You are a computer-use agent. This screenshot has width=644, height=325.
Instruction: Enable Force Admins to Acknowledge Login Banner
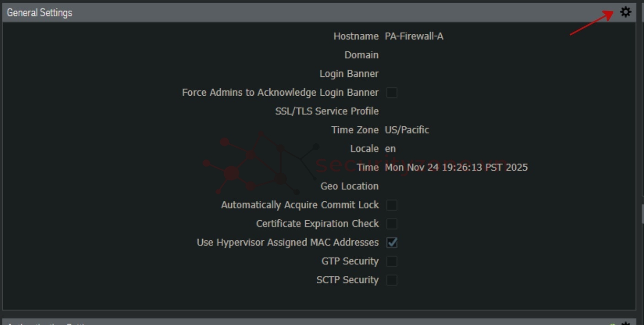pos(392,93)
